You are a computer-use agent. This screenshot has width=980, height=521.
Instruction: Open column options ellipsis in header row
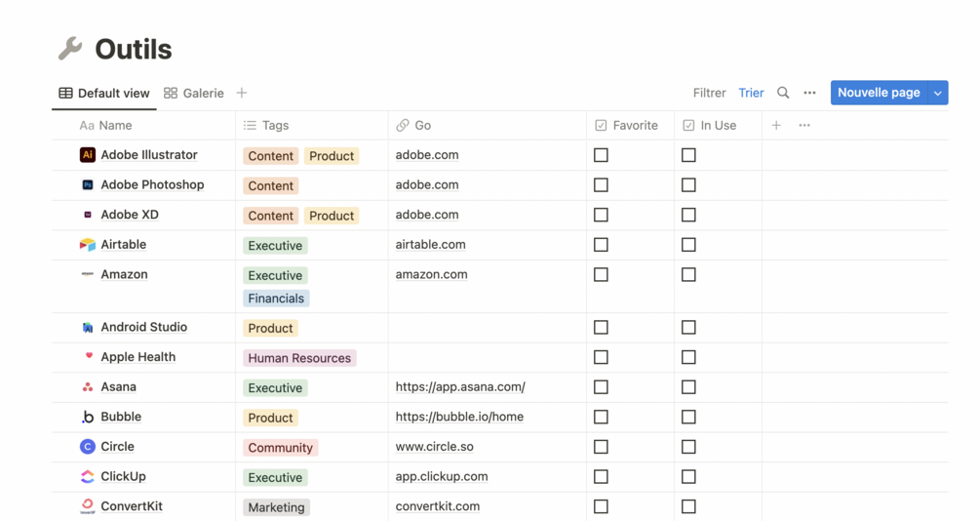pos(804,125)
